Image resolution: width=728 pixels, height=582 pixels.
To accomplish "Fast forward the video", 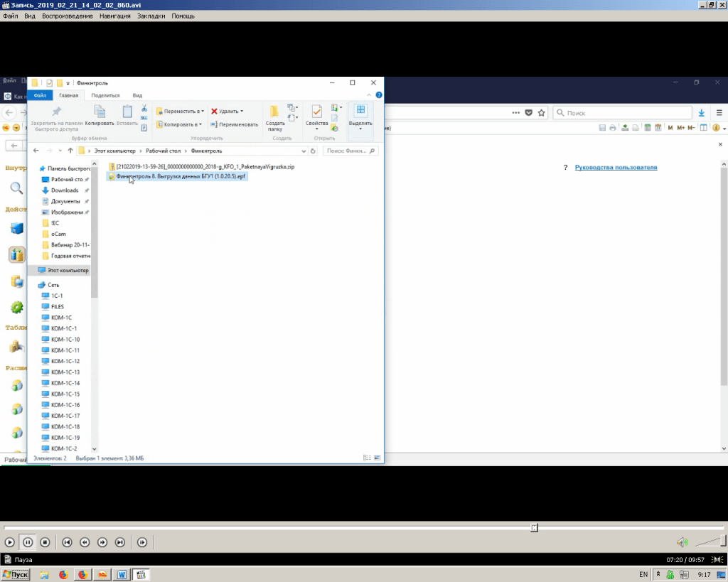I will [x=102, y=542].
